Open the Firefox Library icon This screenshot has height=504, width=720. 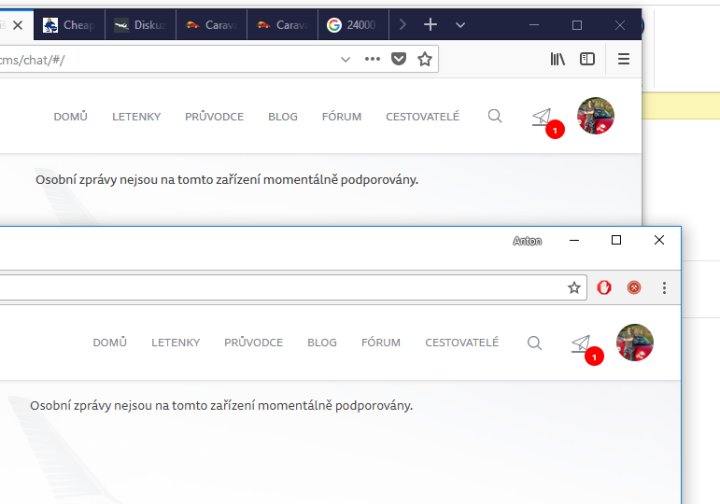pos(558,59)
